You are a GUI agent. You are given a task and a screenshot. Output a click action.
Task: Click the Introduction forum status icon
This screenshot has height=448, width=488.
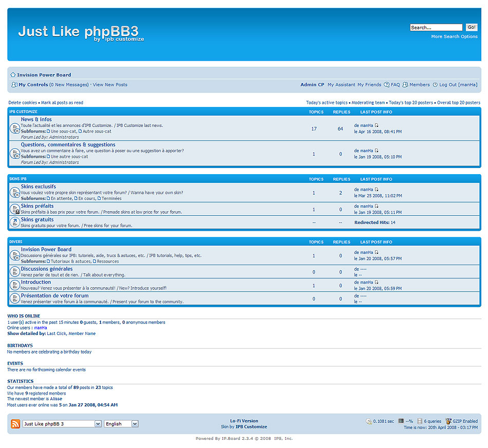click(15, 285)
